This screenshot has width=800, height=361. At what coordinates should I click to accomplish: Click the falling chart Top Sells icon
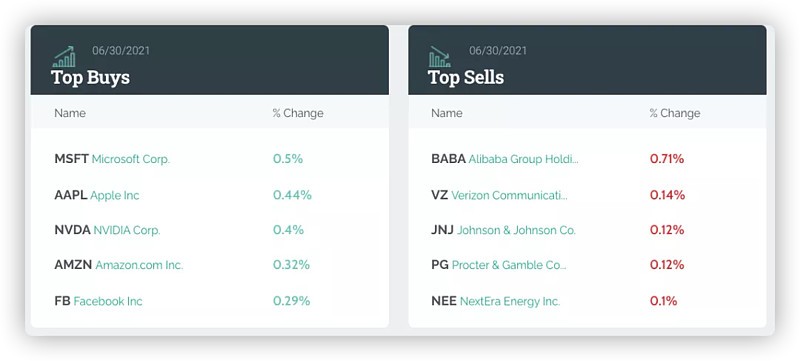tap(440, 57)
